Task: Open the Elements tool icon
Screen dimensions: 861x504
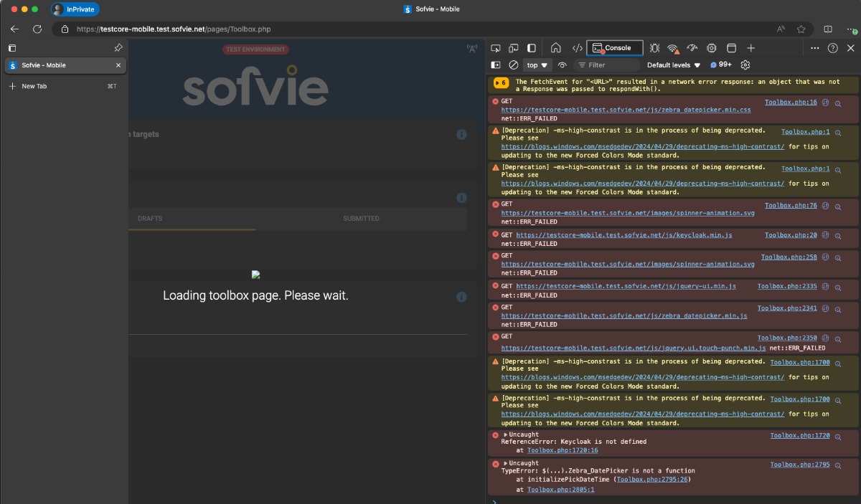Action: tap(577, 48)
